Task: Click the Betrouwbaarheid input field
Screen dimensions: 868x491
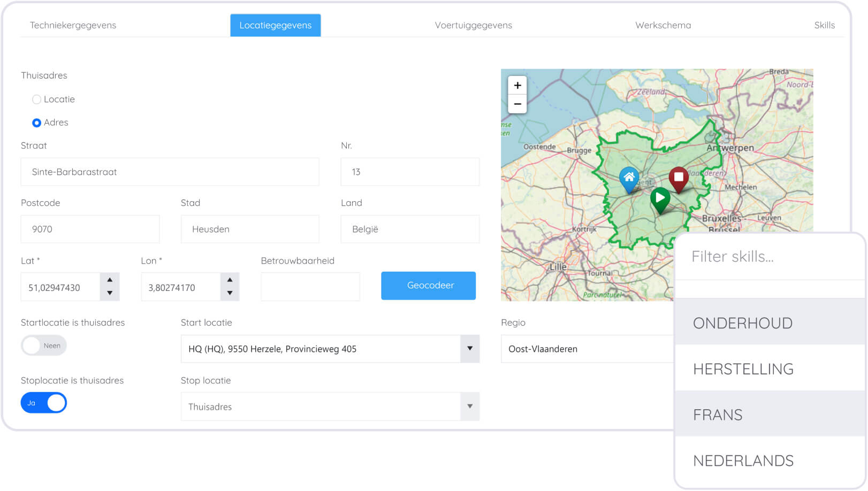Action: [x=310, y=287]
